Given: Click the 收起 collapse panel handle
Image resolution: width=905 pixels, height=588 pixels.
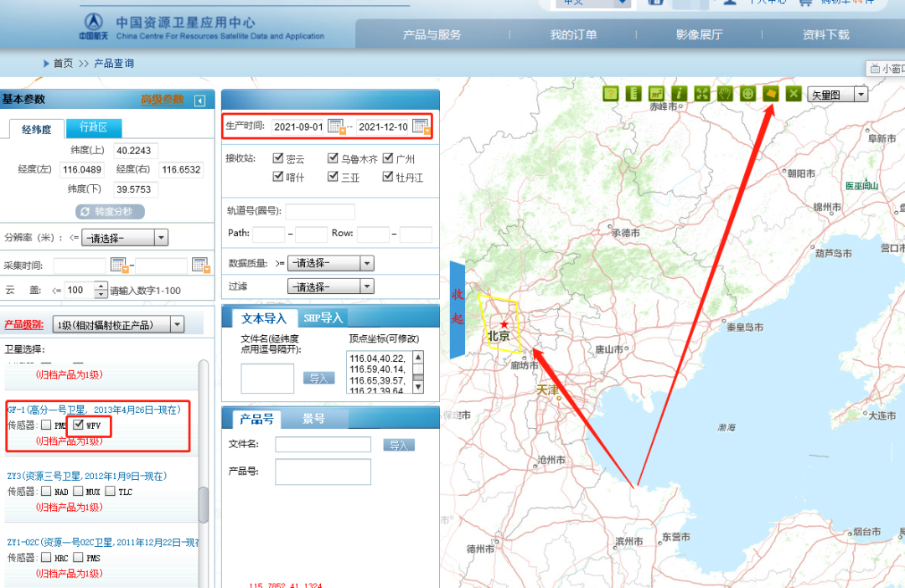Looking at the screenshot, I should 458,308.
